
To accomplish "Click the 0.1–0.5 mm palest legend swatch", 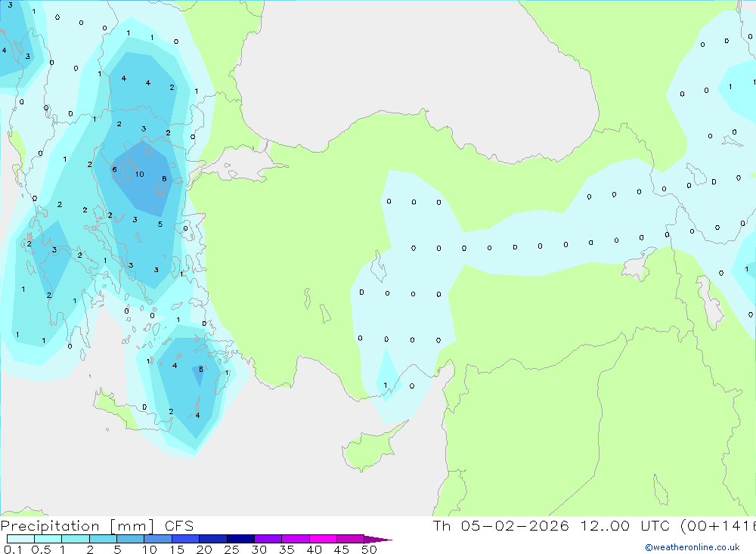I will tap(20, 539).
